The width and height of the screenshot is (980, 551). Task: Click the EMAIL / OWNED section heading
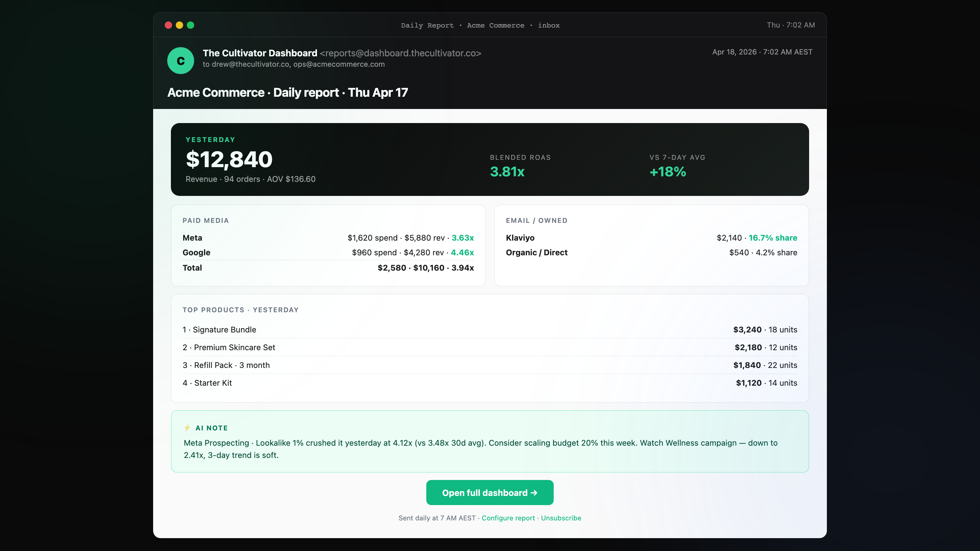coord(537,220)
